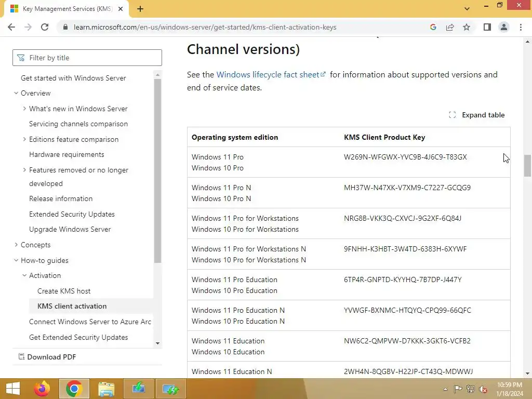Open the Chrome profile menu

pos(504,27)
